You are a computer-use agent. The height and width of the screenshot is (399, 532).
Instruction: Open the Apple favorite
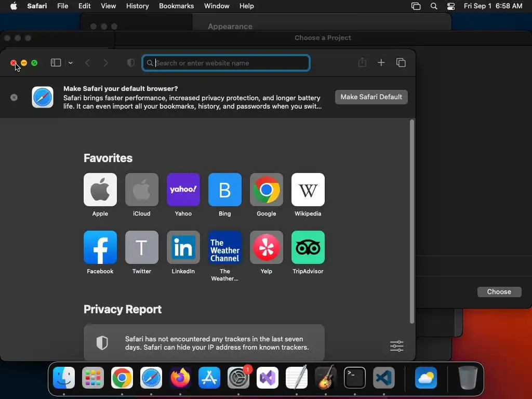[100, 195]
